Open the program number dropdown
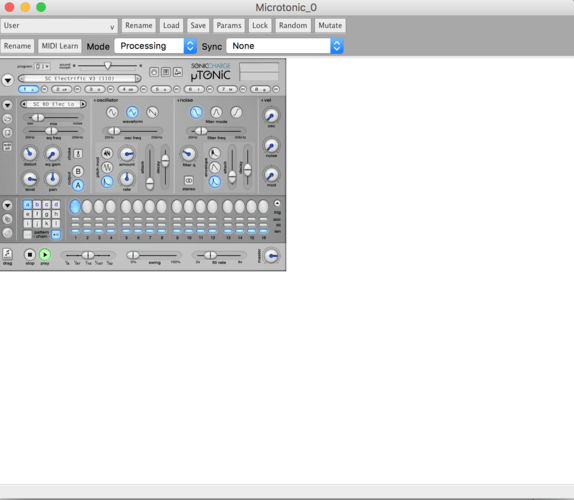574x500 pixels. point(42,66)
